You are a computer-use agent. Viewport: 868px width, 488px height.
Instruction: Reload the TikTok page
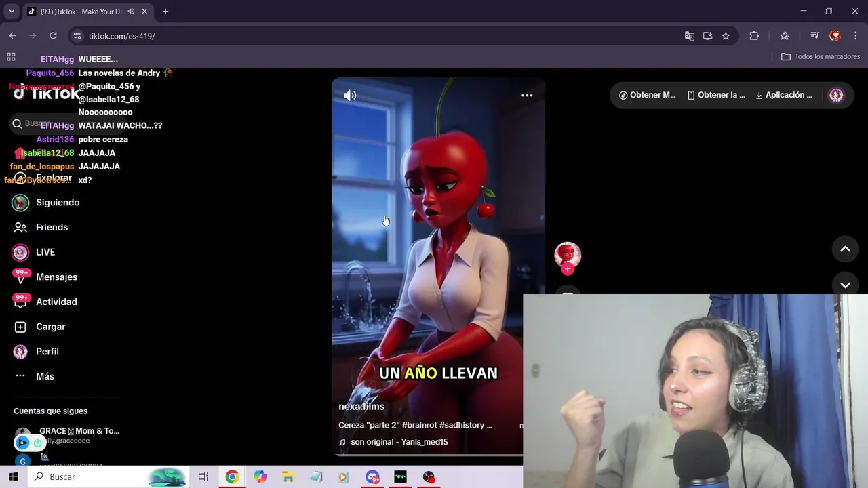(53, 36)
